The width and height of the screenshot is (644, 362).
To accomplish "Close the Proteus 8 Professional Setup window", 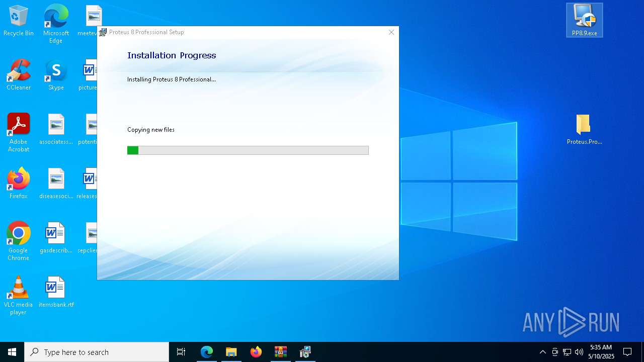I will 391,32.
